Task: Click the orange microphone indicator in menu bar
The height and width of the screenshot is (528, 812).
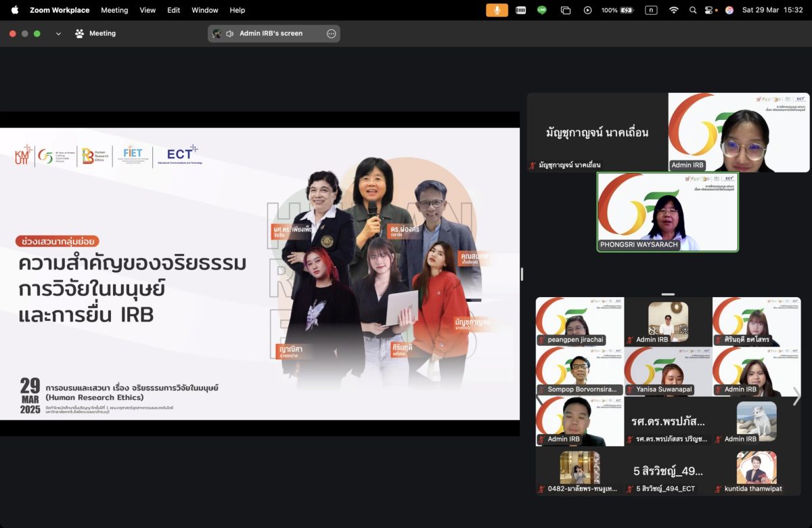Action: 497,10
